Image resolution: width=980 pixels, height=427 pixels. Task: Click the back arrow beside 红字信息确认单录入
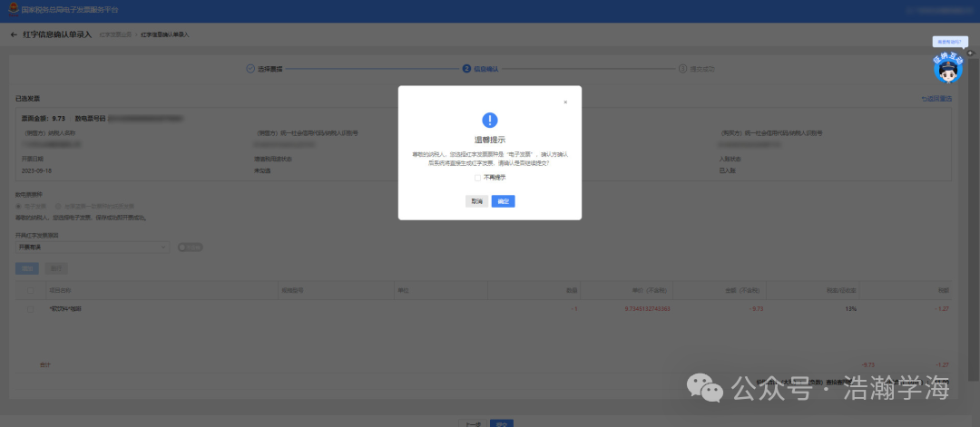[14, 34]
